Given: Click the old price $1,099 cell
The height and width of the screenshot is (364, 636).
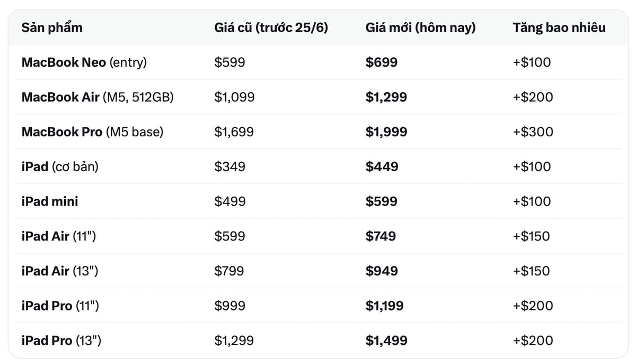Looking at the screenshot, I should (234, 97).
